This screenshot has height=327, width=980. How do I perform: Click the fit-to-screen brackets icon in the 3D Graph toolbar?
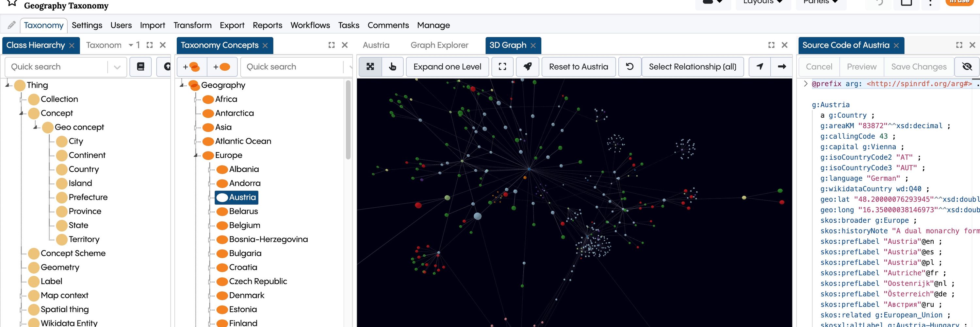click(x=502, y=67)
